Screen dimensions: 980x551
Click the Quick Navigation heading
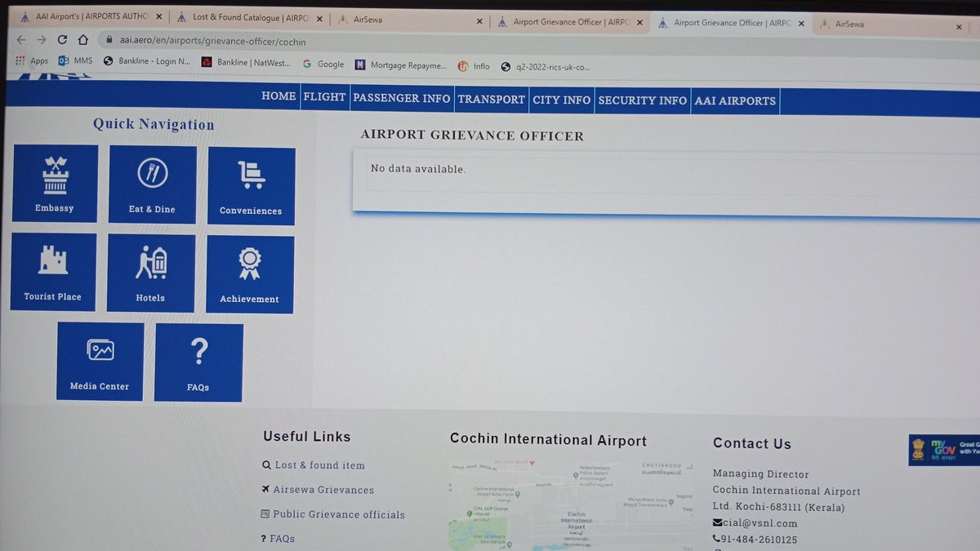tap(154, 124)
